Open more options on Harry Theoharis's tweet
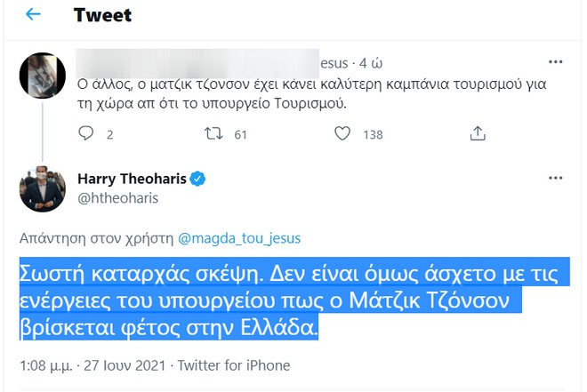587x392 pixels. [x=556, y=179]
